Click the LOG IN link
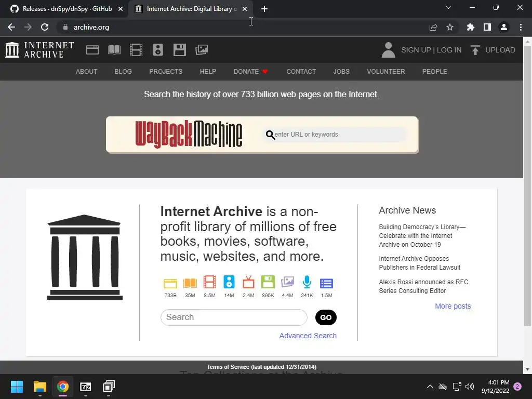This screenshot has height=399, width=532. coord(449,50)
